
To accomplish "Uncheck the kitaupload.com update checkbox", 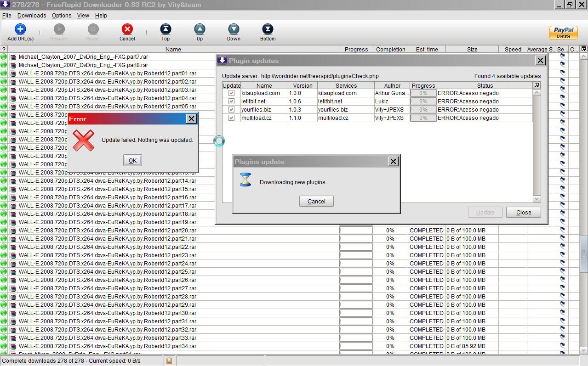I will coord(231,93).
